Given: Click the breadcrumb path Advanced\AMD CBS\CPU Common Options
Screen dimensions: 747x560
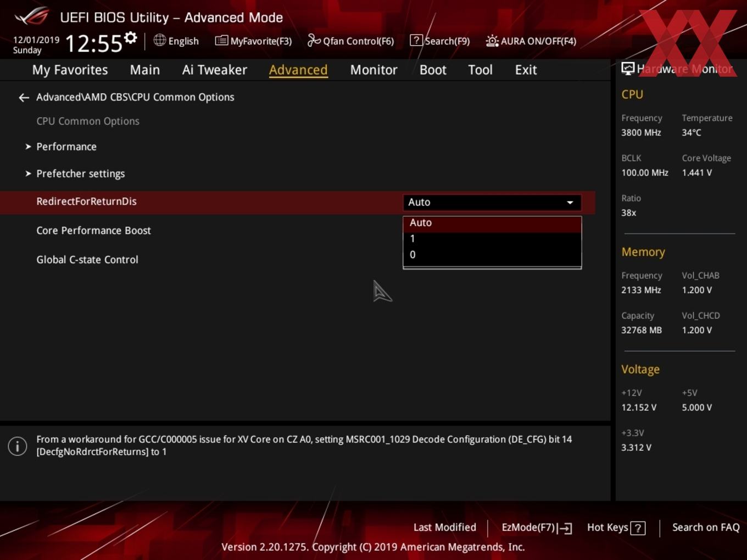Looking at the screenshot, I should [x=135, y=97].
